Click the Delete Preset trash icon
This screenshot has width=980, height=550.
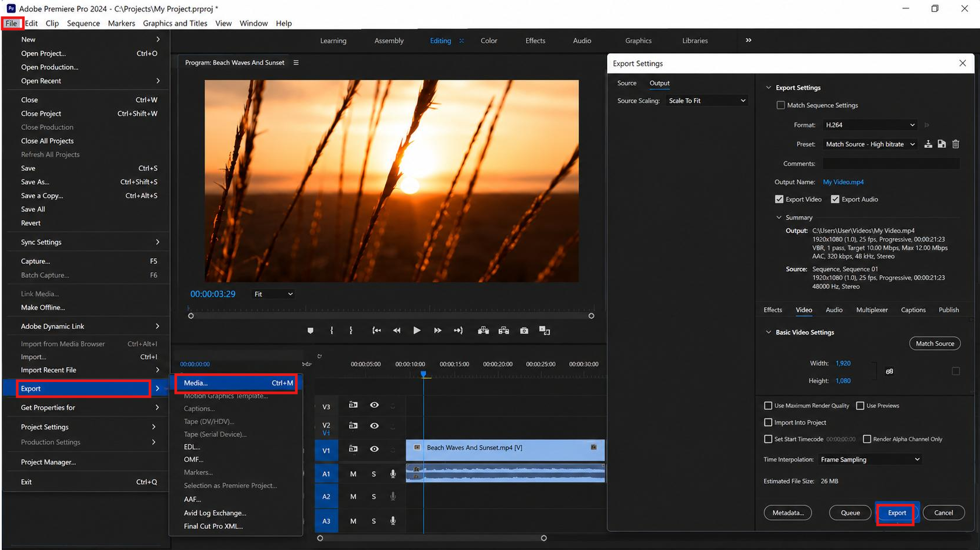tap(955, 144)
